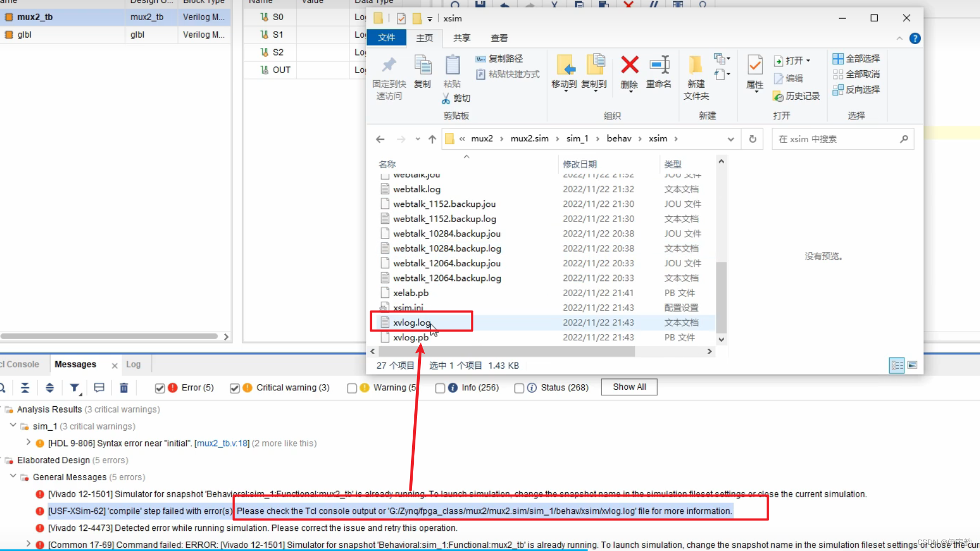Collapse the Explorer ribbon chevron

point(899,38)
